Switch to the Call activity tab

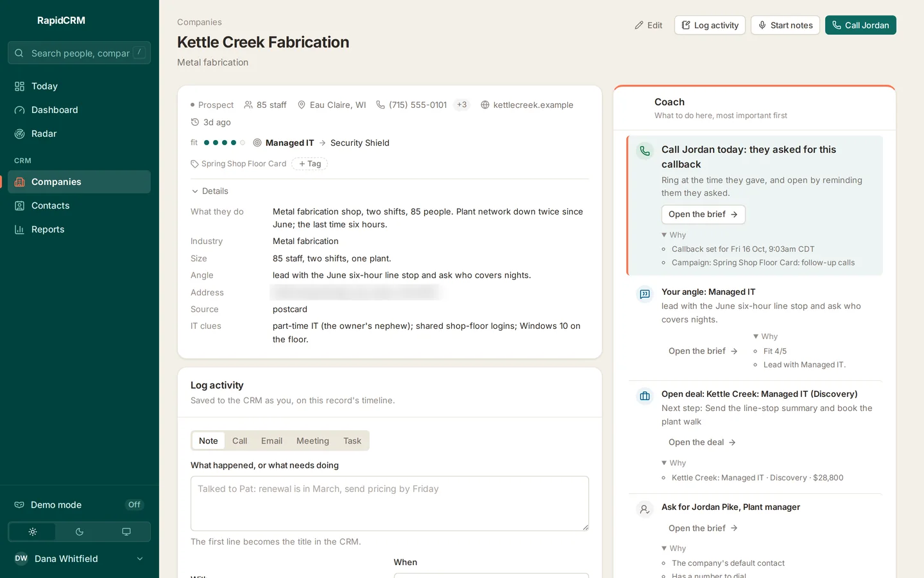[x=239, y=441]
